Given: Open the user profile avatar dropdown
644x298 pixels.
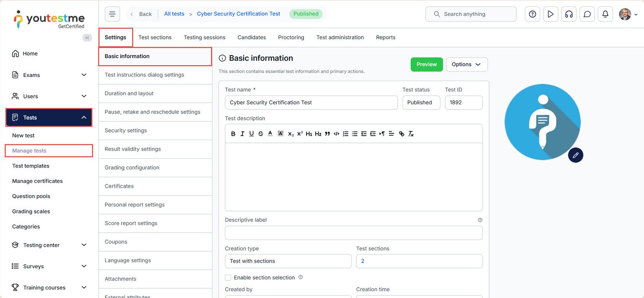Looking at the screenshot, I should click(x=627, y=14).
